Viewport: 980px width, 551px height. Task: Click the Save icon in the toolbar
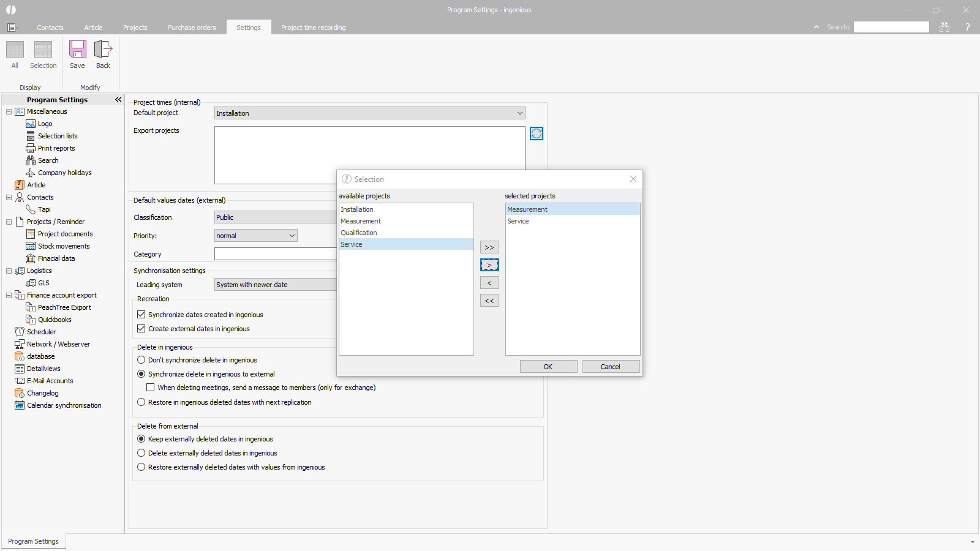(77, 50)
